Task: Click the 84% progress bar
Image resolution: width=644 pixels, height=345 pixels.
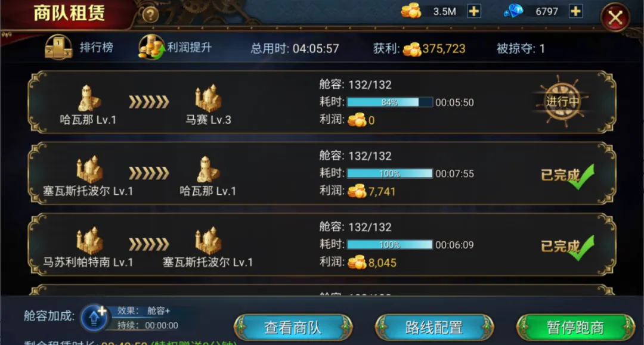Action: [390, 102]
